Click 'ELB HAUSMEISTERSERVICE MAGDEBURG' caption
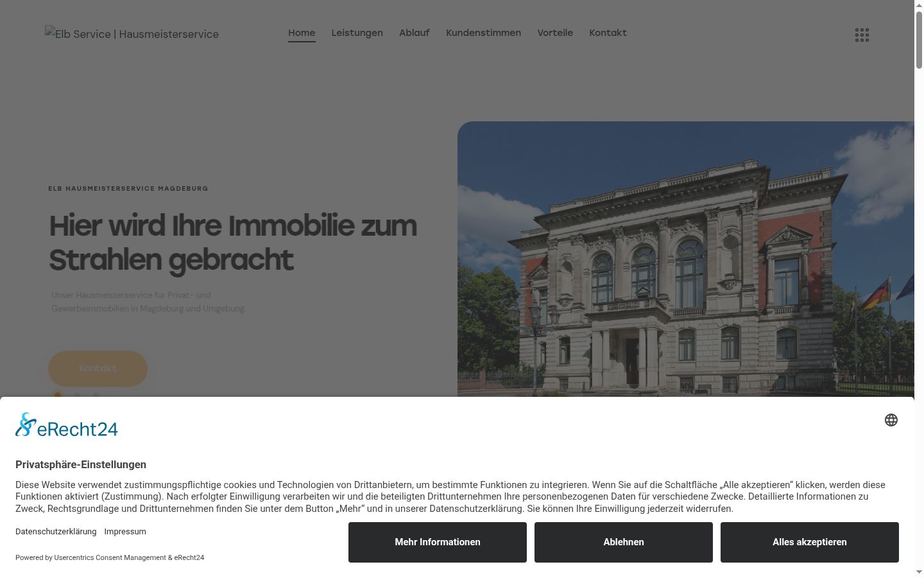924x578 pixels. [x=128, y=189]
